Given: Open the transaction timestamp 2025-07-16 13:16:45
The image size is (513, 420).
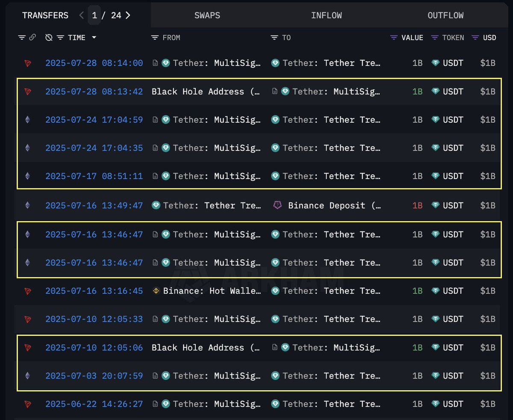Looking at the screenshot, I should (94, 291).
